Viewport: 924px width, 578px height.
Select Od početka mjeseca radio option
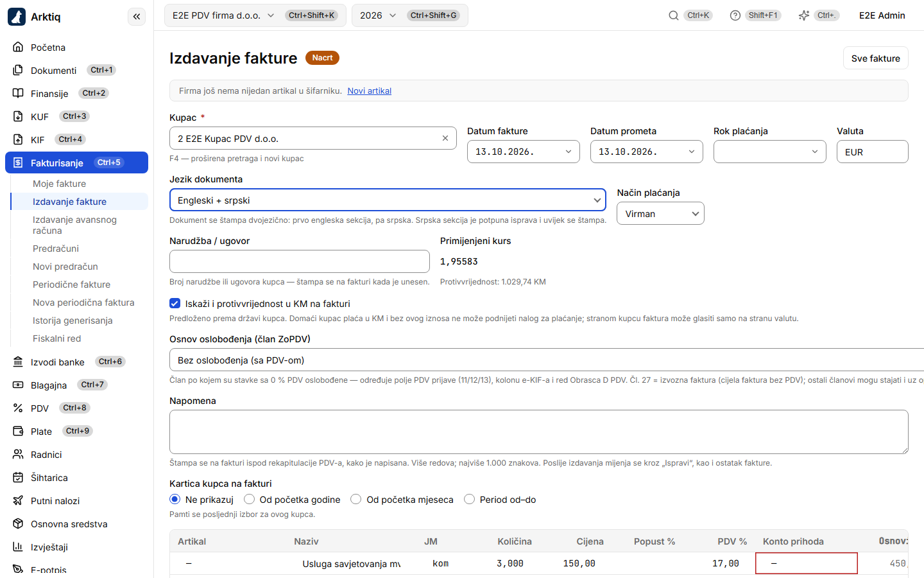coord(355,499)
